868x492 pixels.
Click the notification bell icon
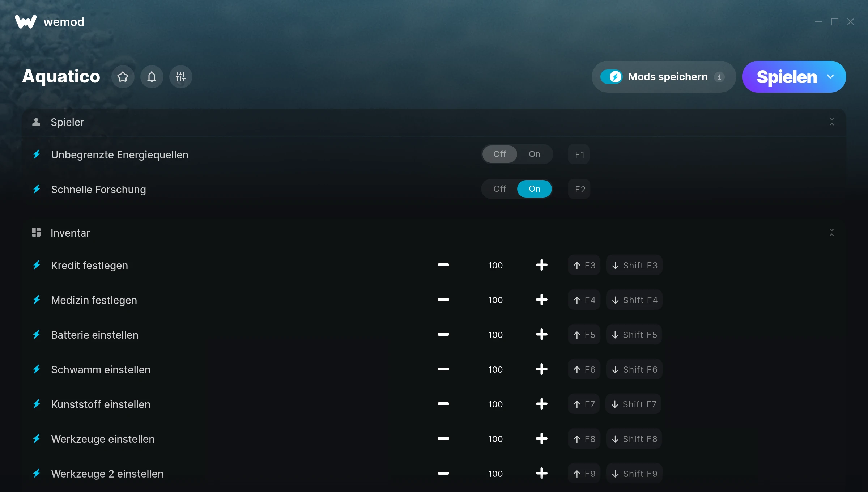coord(152,77)
